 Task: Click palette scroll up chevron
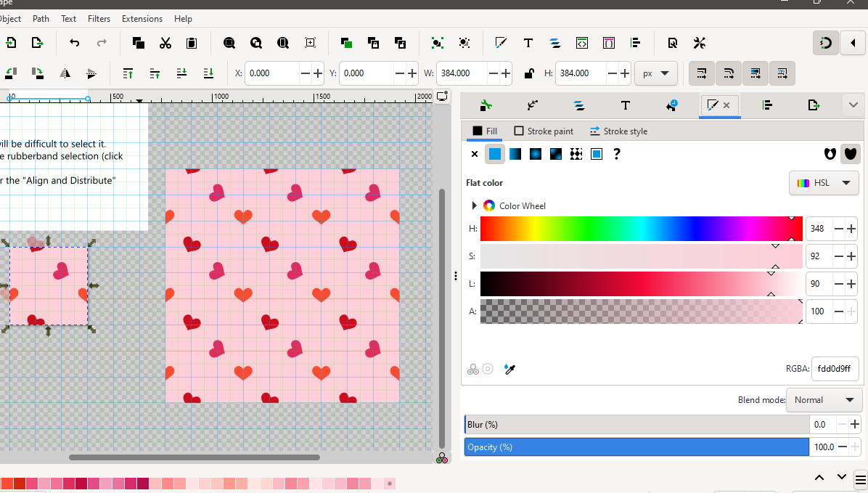tap(819, 478)
